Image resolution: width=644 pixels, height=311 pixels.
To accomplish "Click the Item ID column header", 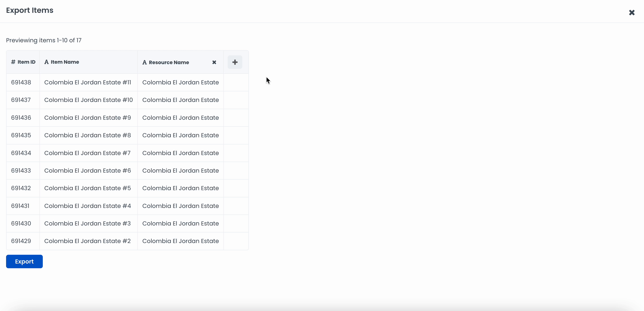I will pos(26,62).
